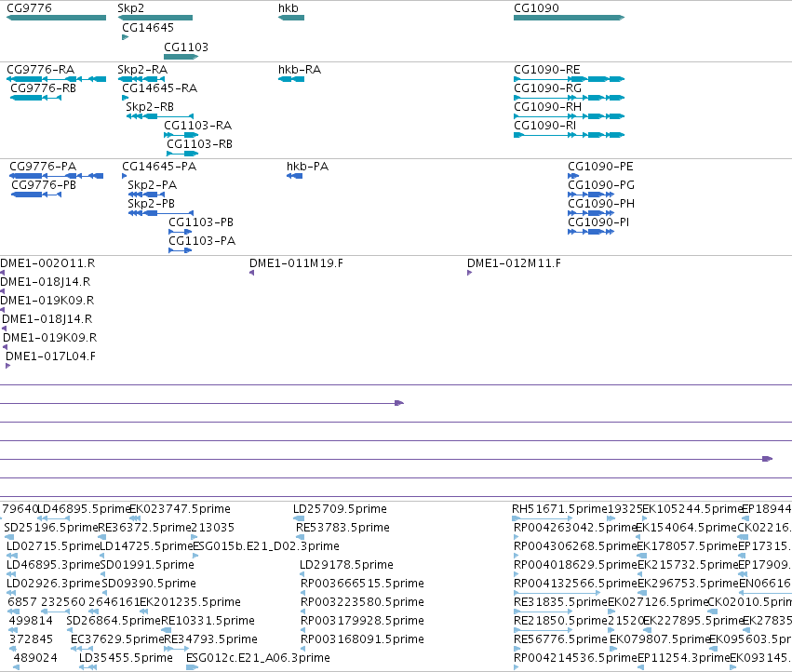The height and width of the screenshot is (672, 792).
Task: Click the Skp2 gene glyph
Action: click(155, 18)
